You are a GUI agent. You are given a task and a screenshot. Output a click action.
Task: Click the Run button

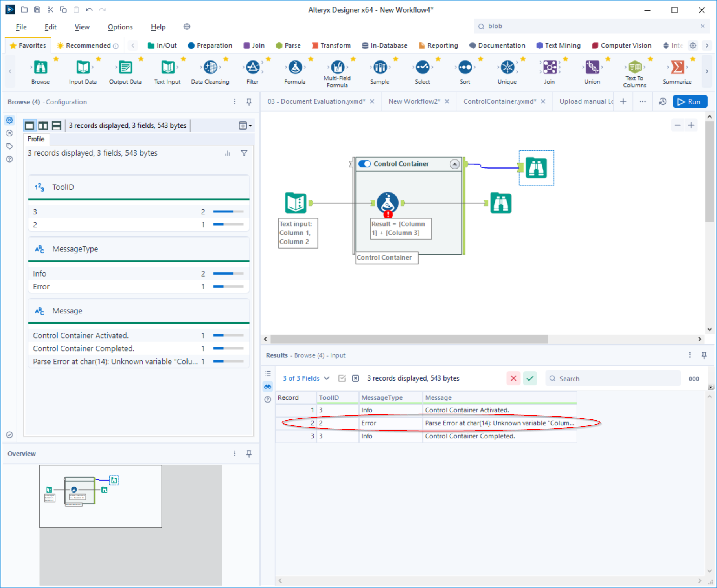pos(690,101)
